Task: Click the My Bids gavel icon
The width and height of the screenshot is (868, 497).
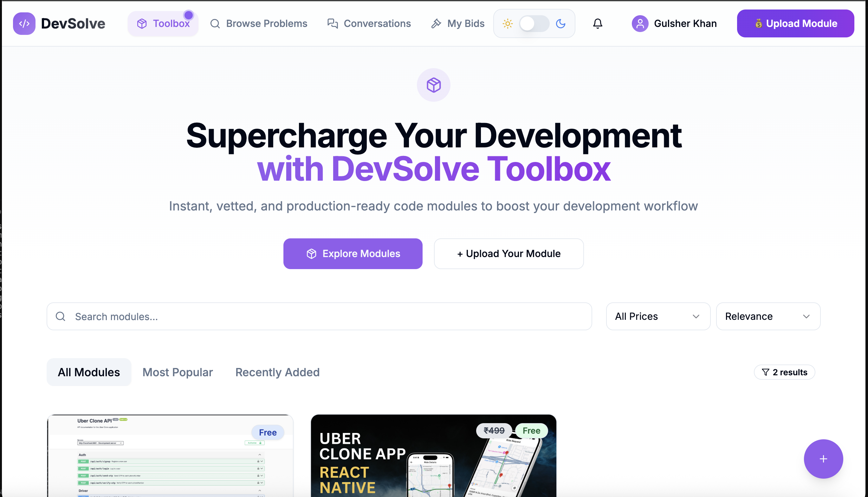Action: coord(436,23)
